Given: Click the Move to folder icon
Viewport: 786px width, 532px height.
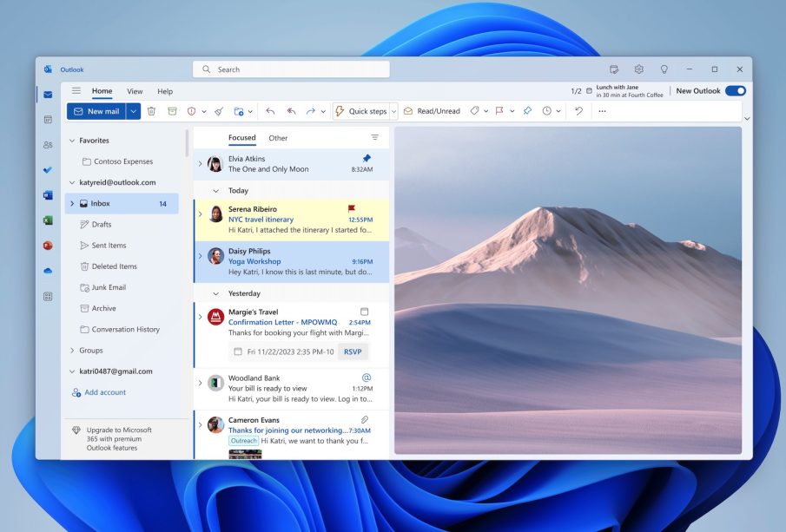Looking at the screenshot, I should pyautogui.click(x=239, y=111).
